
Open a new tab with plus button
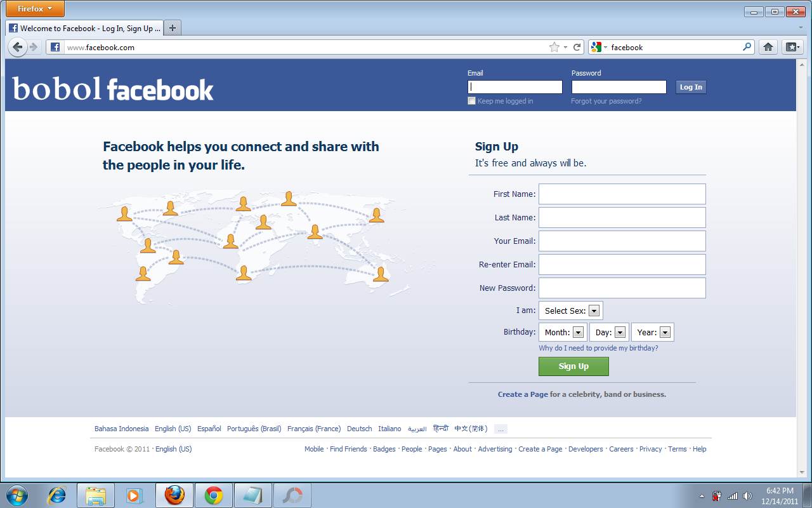173,28
